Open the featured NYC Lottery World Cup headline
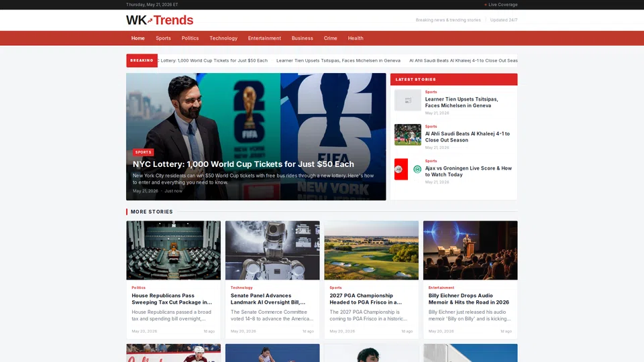Image resolution: width=644 pixels, height=362 pixels. 243,164
